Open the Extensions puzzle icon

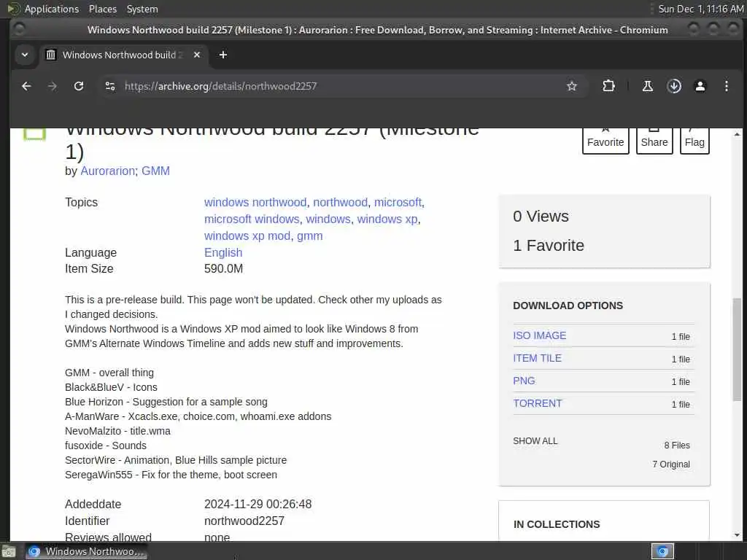click(608, 86)
